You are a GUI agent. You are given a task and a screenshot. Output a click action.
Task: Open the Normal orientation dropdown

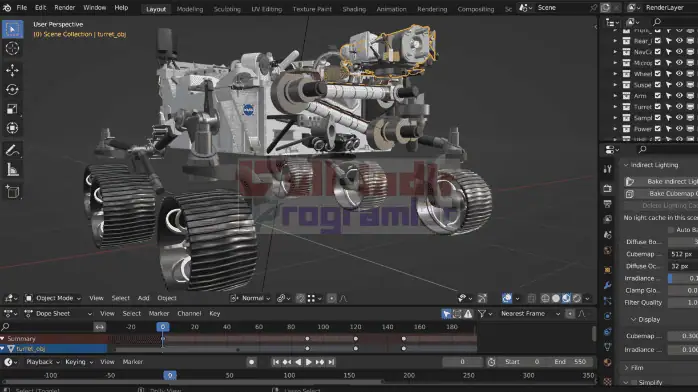pyautogui.click(x=250, y=298)
